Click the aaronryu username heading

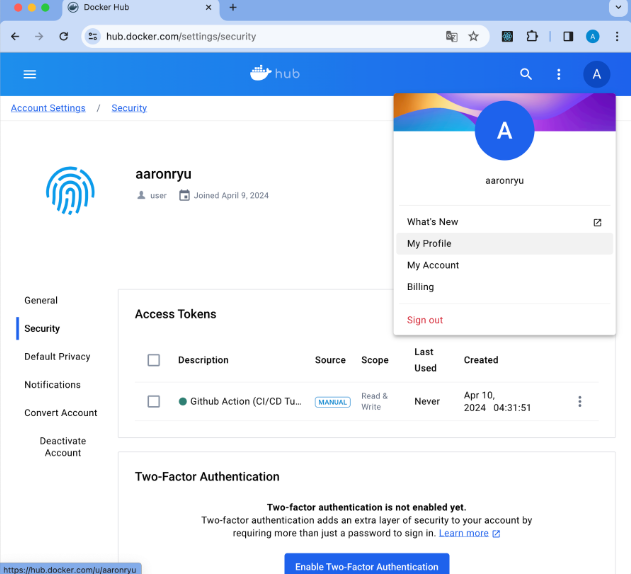pos(163,174)
